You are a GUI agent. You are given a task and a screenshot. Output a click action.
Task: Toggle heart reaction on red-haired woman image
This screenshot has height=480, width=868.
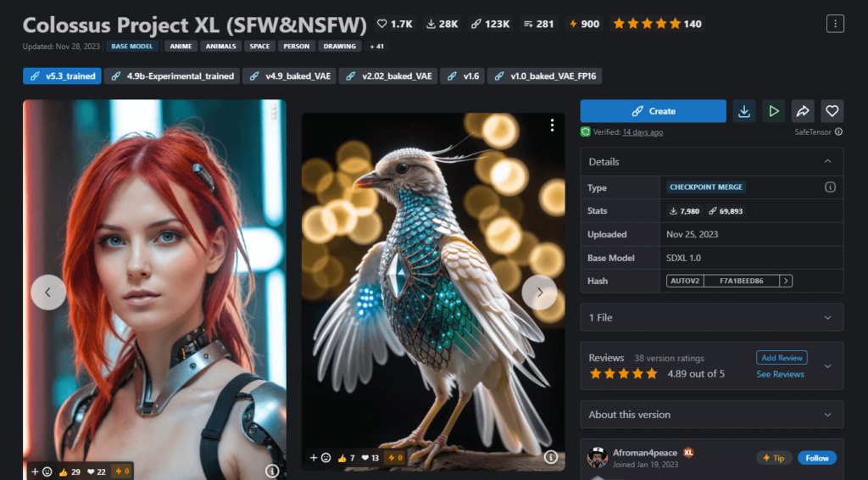97,471
